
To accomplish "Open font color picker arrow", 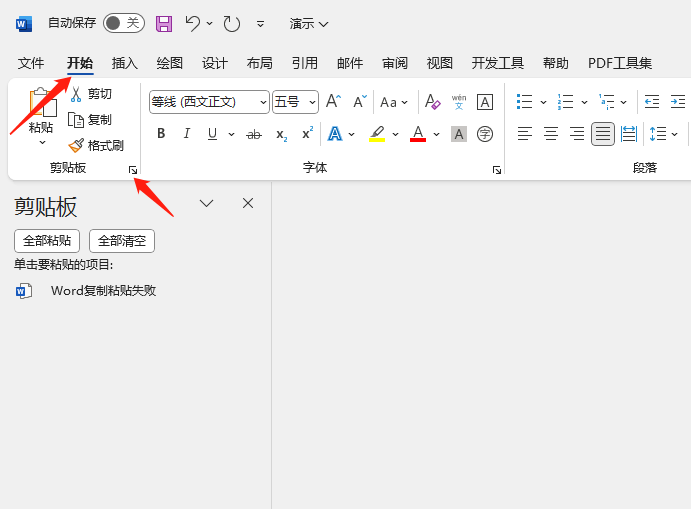I will [436, 134].
